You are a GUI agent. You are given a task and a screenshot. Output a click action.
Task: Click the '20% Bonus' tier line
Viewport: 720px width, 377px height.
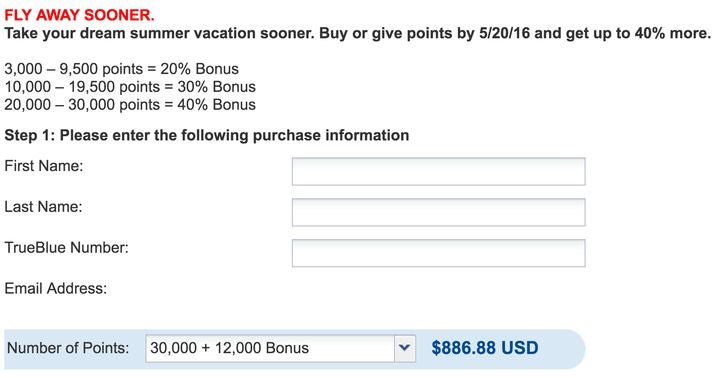pyautogui.click(x=122, y=69)
